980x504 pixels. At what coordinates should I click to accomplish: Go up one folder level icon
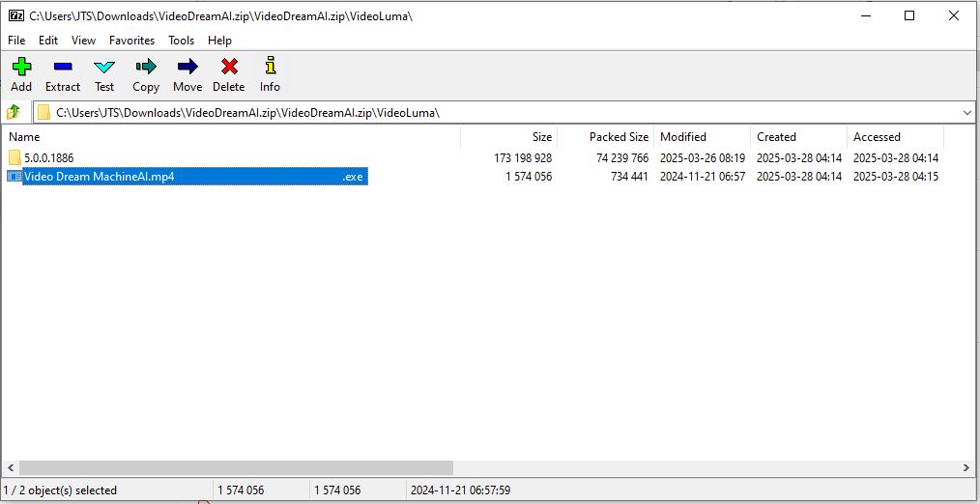[x=14, y=113]
